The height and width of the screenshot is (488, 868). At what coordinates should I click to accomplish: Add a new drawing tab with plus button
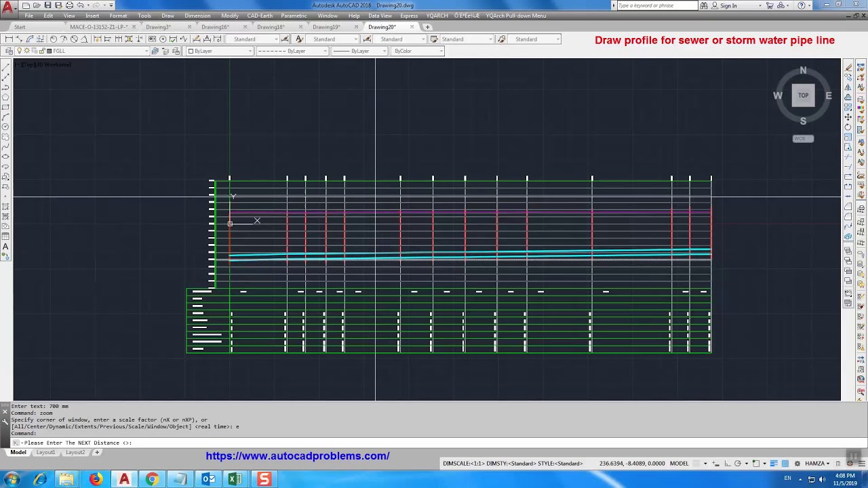(427, 27)
